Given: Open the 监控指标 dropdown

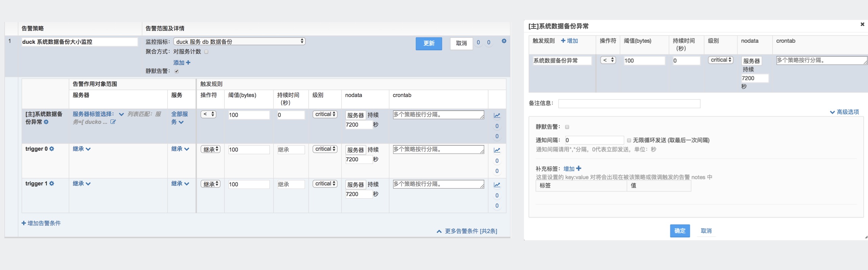Looking at the screenshot, I should 239,41.
